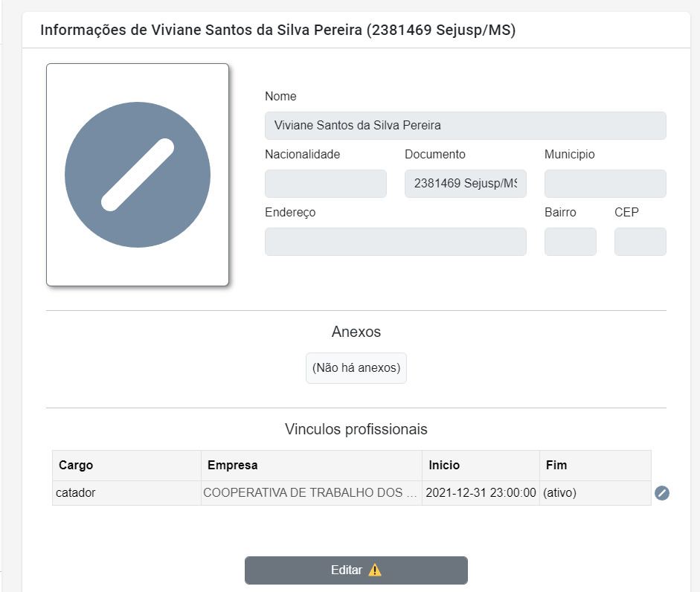Screen dimensions: 700x592
Task: Click the empty Bairro field
Action: point(570,241)
